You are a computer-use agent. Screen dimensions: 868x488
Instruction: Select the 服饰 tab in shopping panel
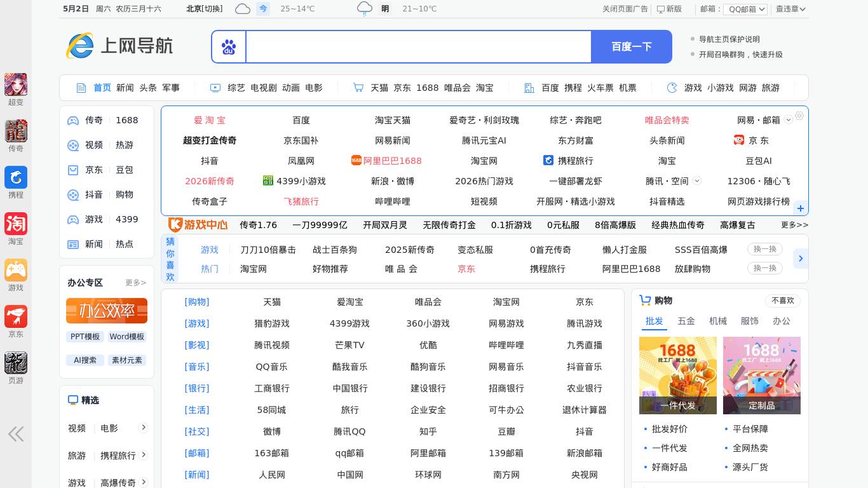click(750, 321)
